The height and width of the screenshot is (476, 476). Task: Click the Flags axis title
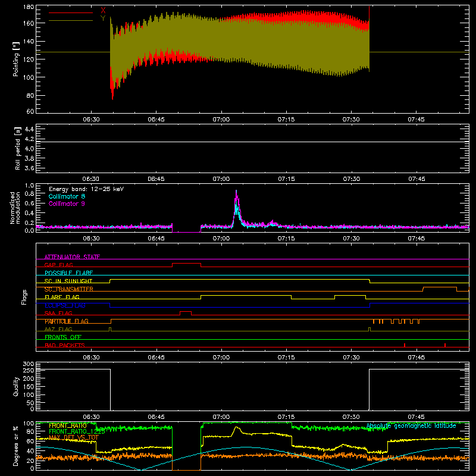pos(24,297)
